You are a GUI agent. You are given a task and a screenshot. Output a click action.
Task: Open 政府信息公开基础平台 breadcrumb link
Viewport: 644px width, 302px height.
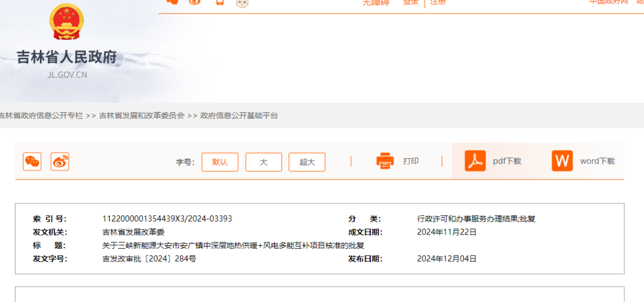pos(239,116)
